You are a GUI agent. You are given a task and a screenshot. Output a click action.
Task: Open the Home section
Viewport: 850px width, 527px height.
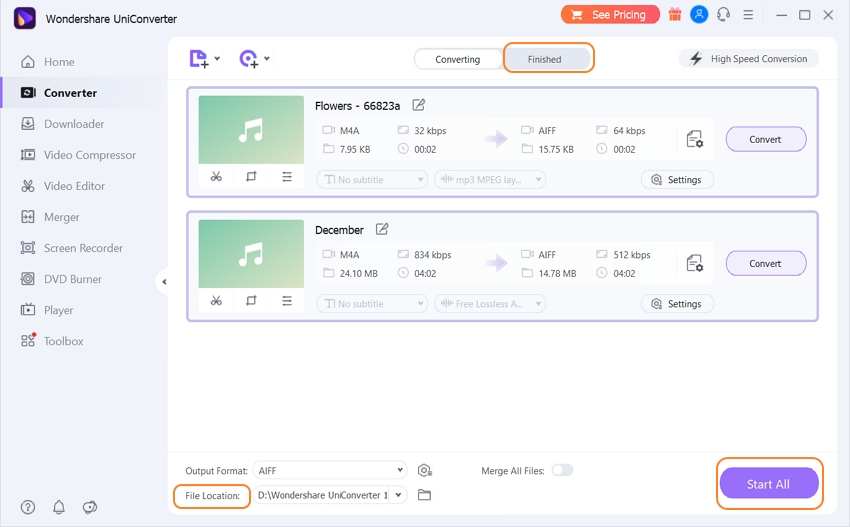click(48, 62)
